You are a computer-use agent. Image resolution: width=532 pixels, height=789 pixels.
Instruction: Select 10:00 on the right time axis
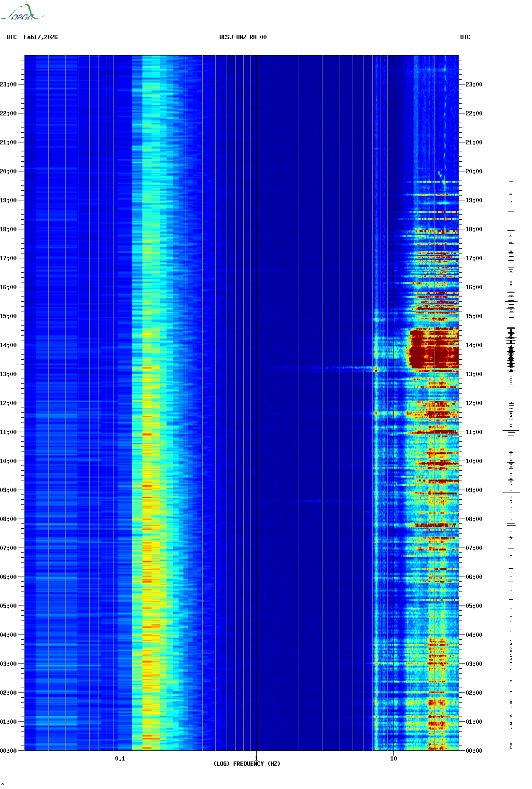(474, 461)
